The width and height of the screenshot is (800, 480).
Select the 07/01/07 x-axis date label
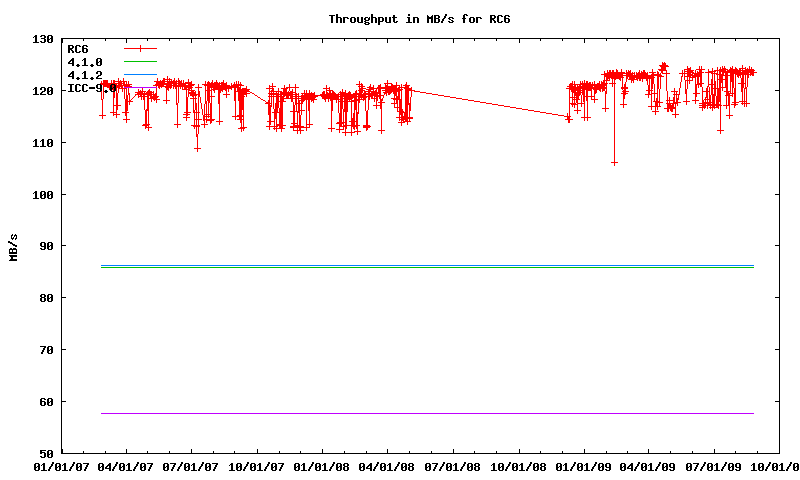tap(191, 465)
